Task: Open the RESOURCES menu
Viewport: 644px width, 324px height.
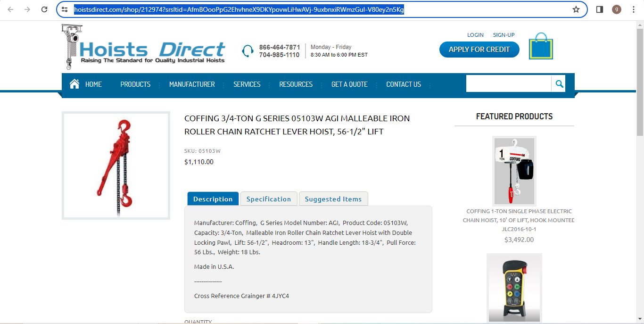Action: click(x=296, y=84)
